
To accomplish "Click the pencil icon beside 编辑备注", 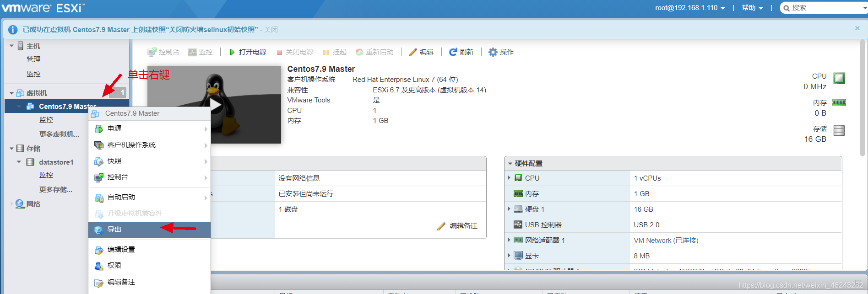I will point(441,226).
